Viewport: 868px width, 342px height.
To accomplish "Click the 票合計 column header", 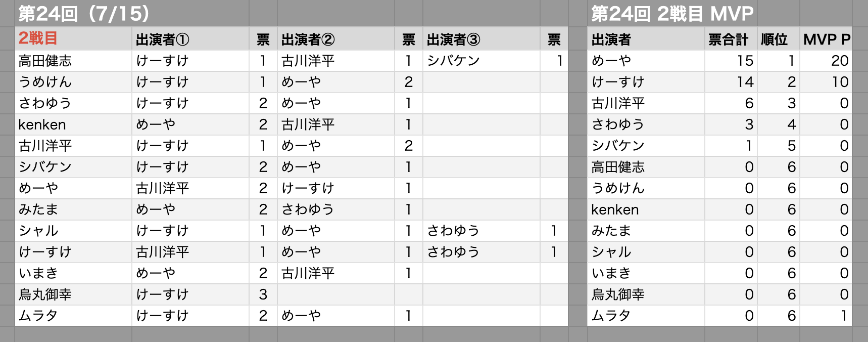I will (x=731, y=39).
